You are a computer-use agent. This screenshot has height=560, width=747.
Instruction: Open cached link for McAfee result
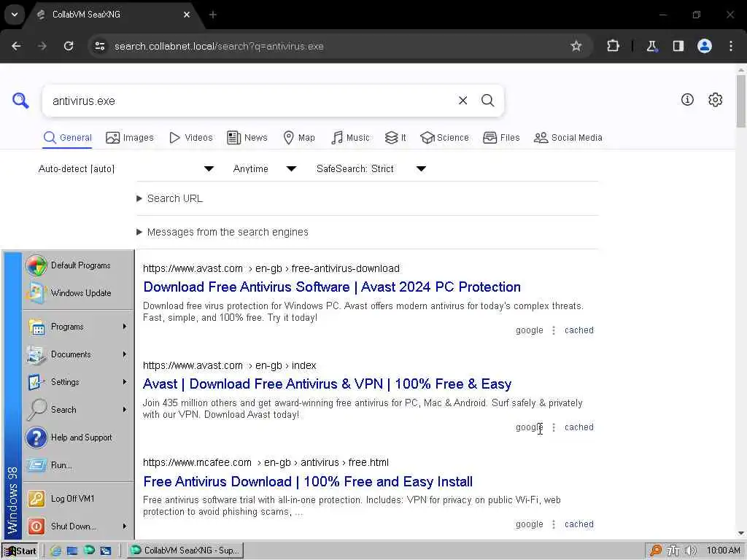pyautogui.click(x=578, y=524)
